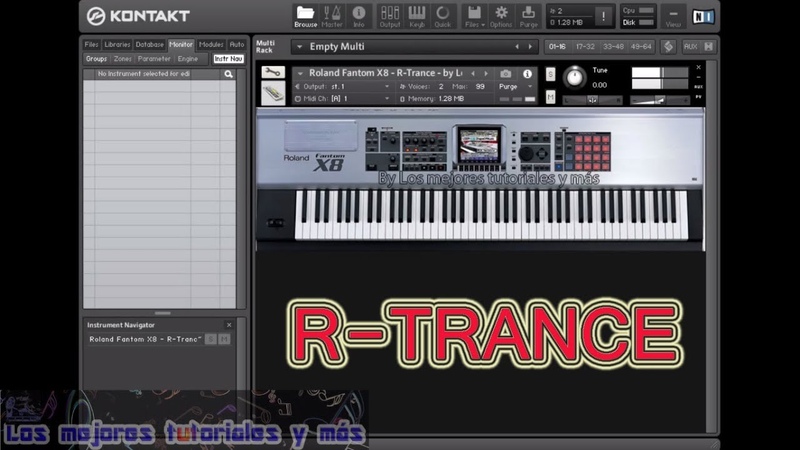Open the instrument info i icon
Image resolution: width=800 pixels, height=450 pixels.
coord(527,73)
